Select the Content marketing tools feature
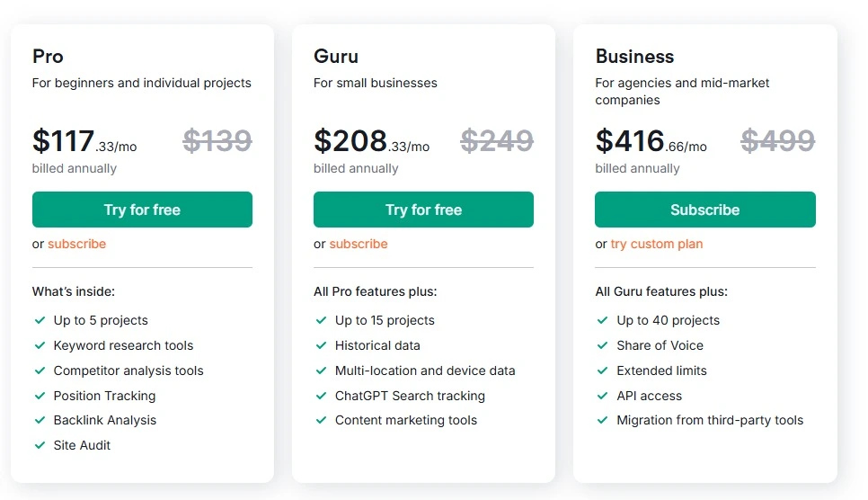This screenshot has height=500, width=868. click(406, 420)
